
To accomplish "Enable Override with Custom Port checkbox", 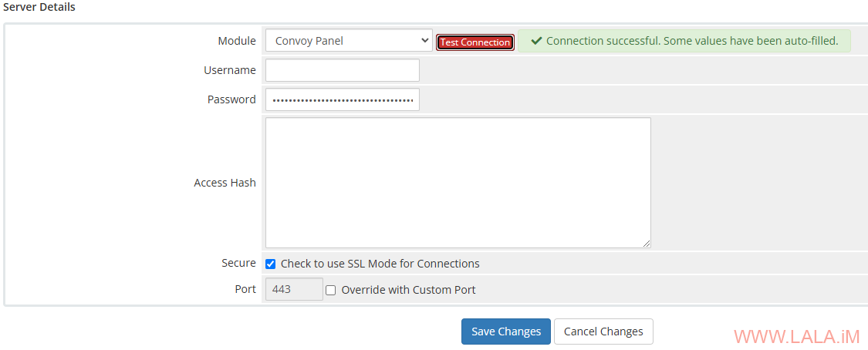I will click(x=331, y=291).
